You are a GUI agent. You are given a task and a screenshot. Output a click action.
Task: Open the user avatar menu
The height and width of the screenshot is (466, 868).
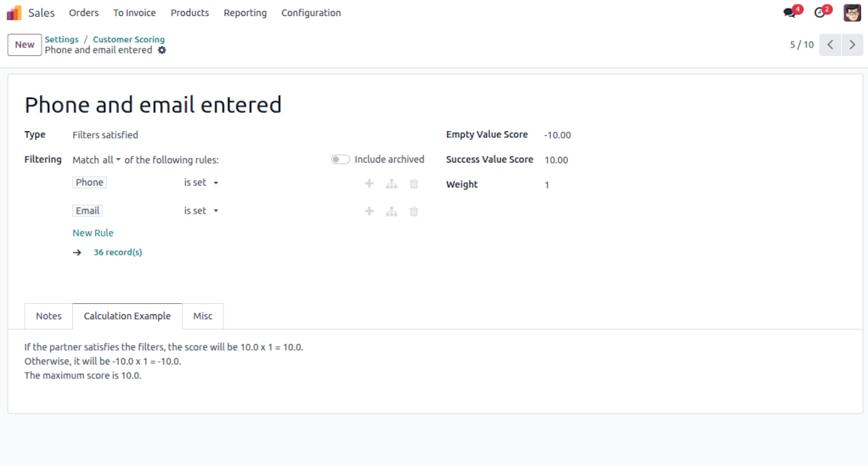[x=852, y=13]
